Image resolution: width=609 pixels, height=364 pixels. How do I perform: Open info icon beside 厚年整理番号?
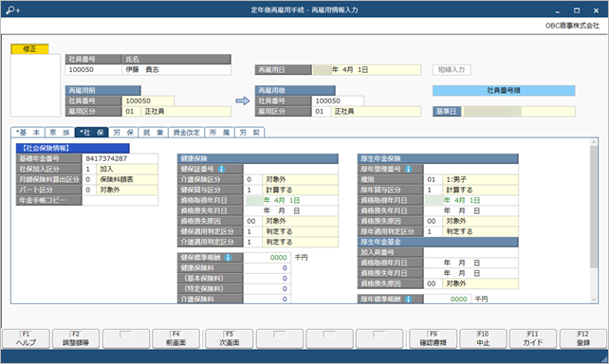point(408,169)
